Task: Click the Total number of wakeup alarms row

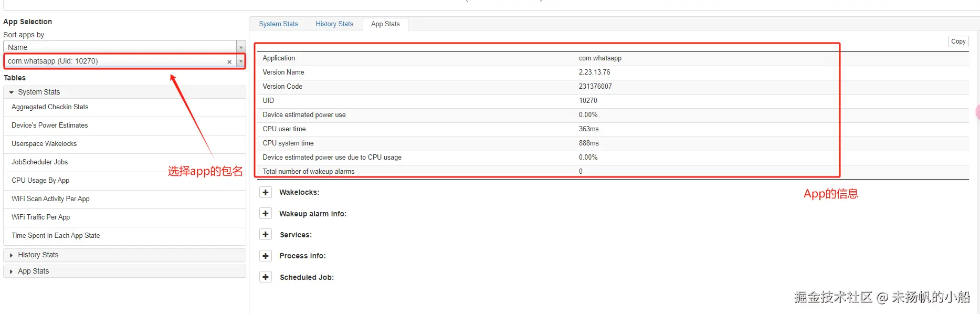Action: tap(612, 172)
